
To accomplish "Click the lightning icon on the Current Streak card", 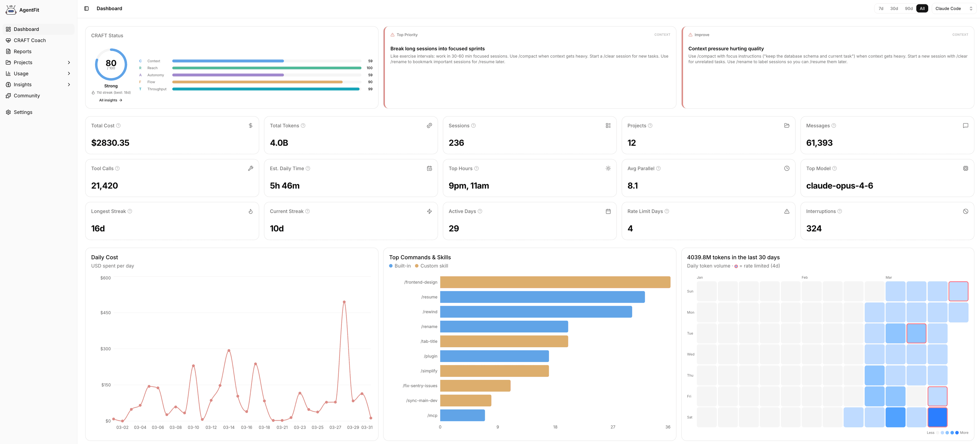I will tap(429, 211).
